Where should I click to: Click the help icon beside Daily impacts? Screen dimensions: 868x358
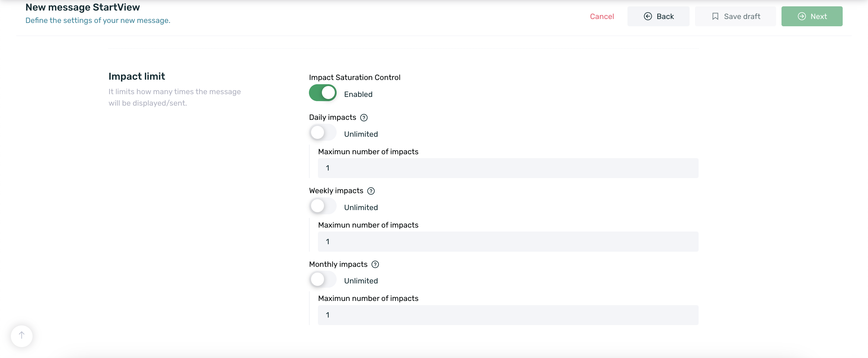[363, 117]
